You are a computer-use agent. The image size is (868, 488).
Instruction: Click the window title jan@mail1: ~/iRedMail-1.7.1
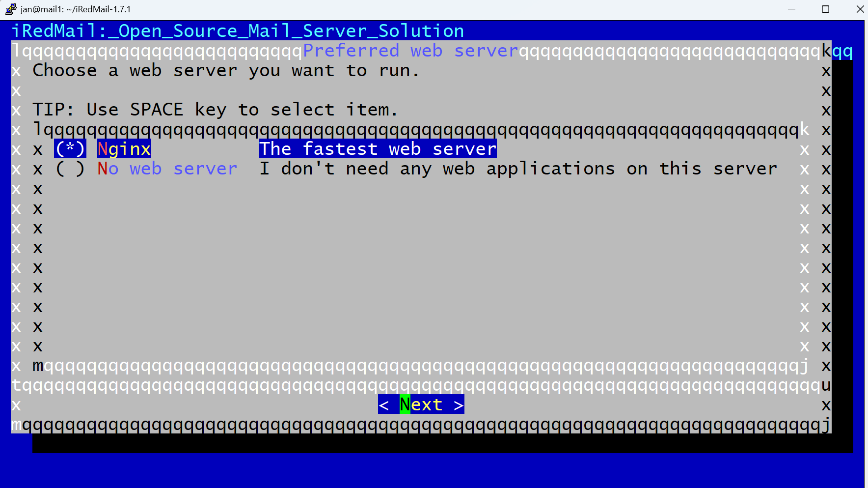coord(76,9)
